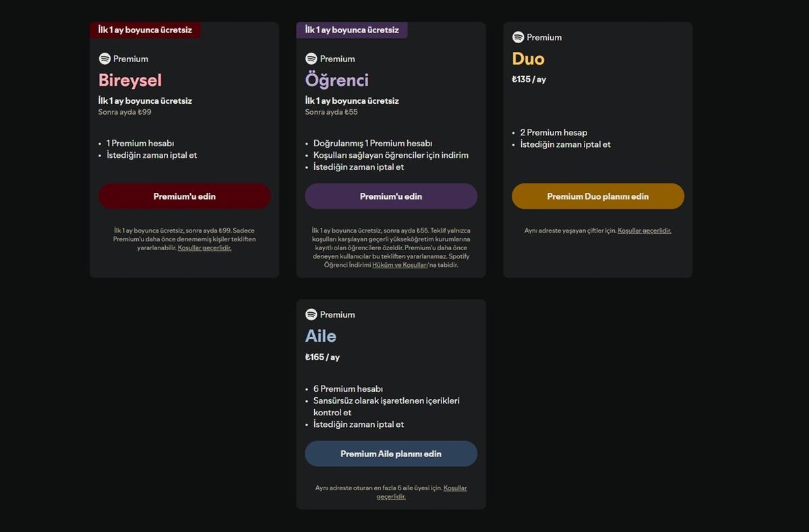Image resolution: width=809 pixels, height=532 pixels.
Task: Get the Premium Duo planını edin button
Action: point(597,196)
